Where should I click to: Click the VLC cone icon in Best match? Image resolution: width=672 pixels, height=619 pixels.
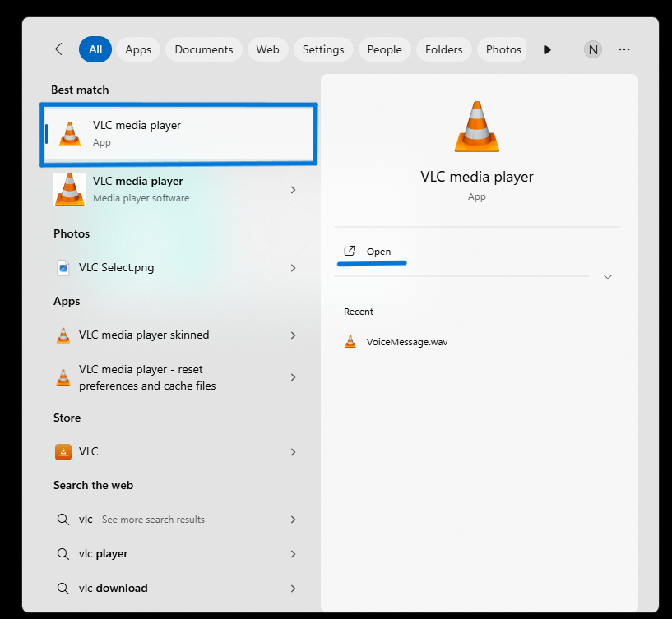pos(70,134)
